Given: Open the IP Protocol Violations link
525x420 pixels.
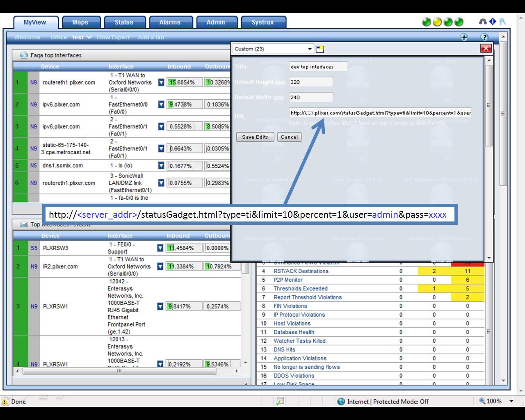Looking at the screenshot, I should pos(299,315).
